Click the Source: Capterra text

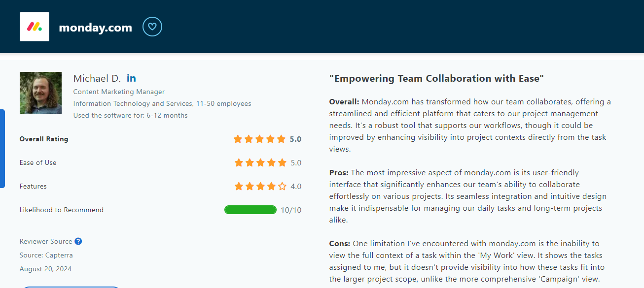click(46, 255)
